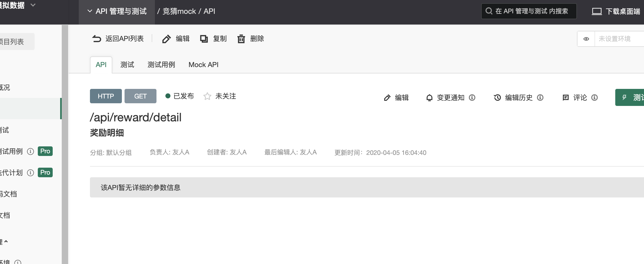Viewport: 644px width, 264px height.
Task: Click the 下载桌面端 desktop icon
Action: click(x=597, y=11)
